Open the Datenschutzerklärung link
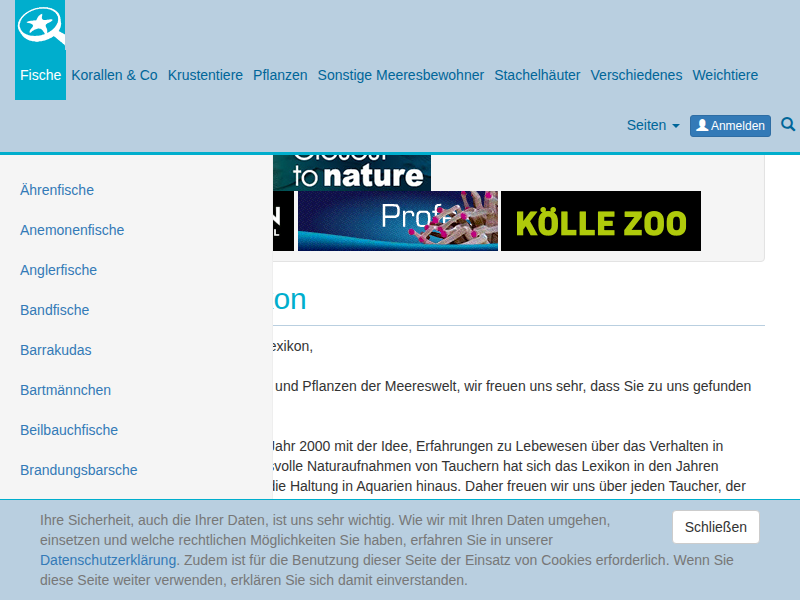Image resolution: width=800 pixels, height=600 pixels. click(109, 560)
